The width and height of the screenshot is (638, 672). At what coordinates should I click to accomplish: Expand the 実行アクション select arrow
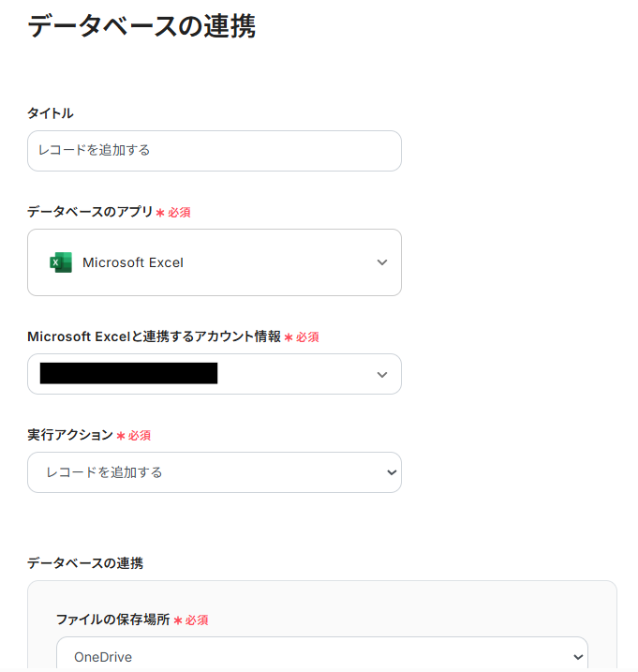click(x=392, y=472)
